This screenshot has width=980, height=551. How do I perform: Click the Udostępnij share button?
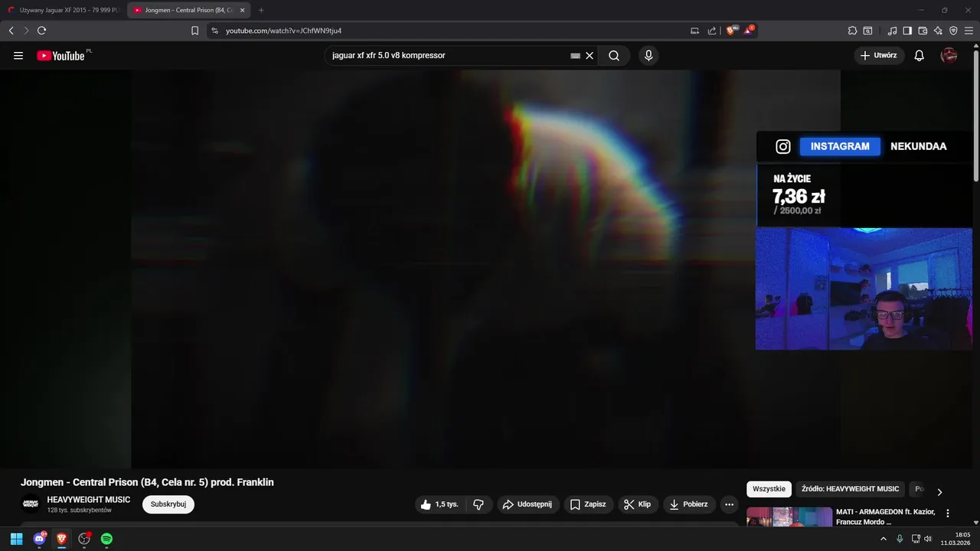(528, 504)
